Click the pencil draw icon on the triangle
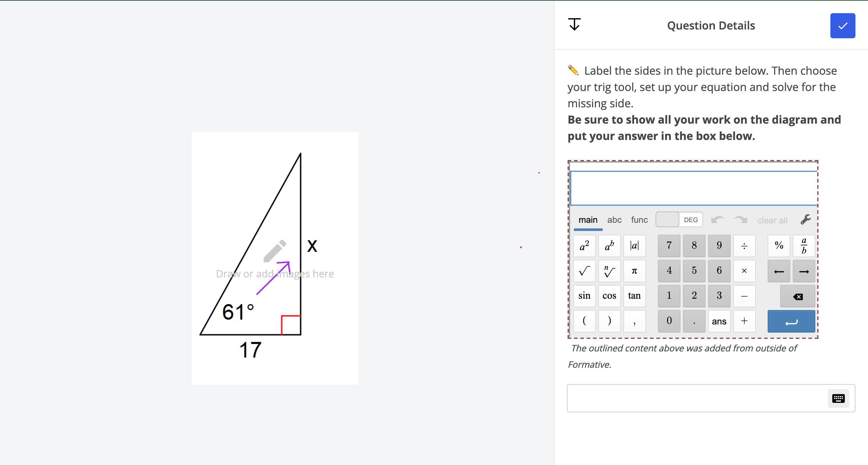 (x=275, y=251)
